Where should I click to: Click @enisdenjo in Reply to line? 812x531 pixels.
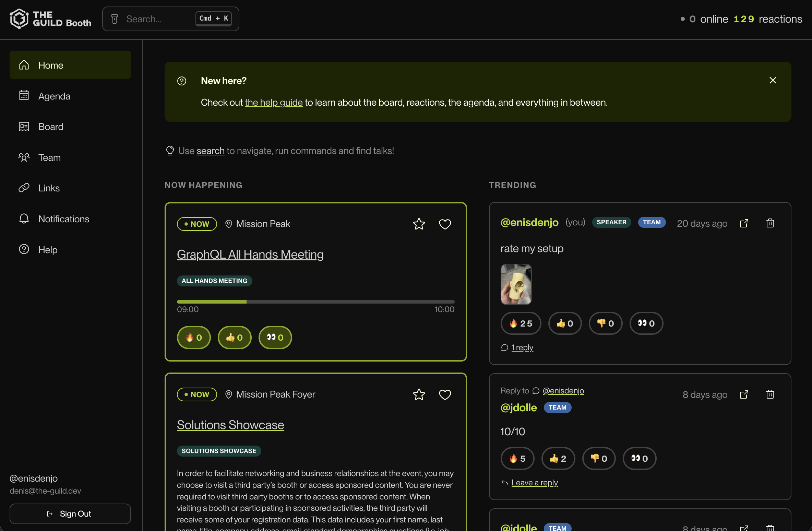coord(563,391)
